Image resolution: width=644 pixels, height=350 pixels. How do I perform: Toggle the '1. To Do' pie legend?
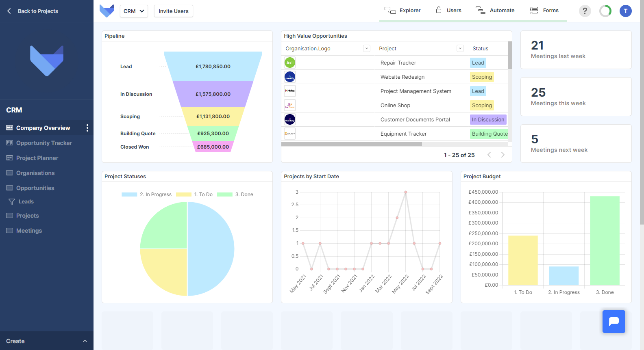(194, 194)
